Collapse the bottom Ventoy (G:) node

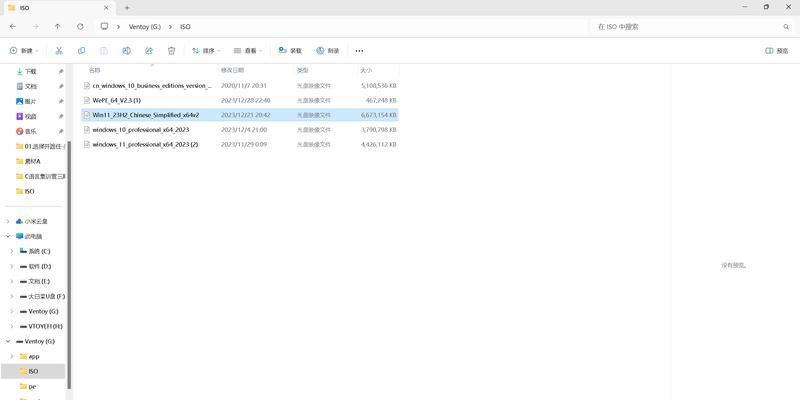coord(8,341)
